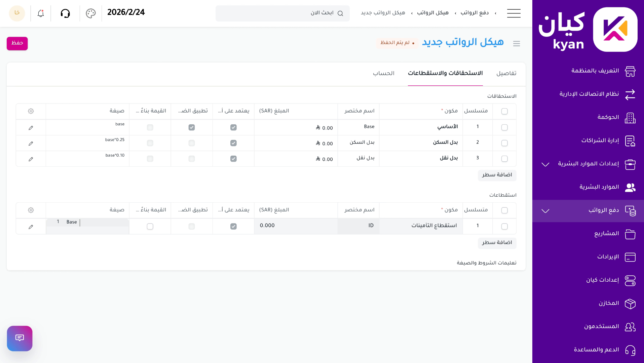The width and height of the screenshot is (644, 363).
Task: Expand the إعدادات الموارد البشرية sidebar group
Action: pyautogui.click(x=545, y=164)
